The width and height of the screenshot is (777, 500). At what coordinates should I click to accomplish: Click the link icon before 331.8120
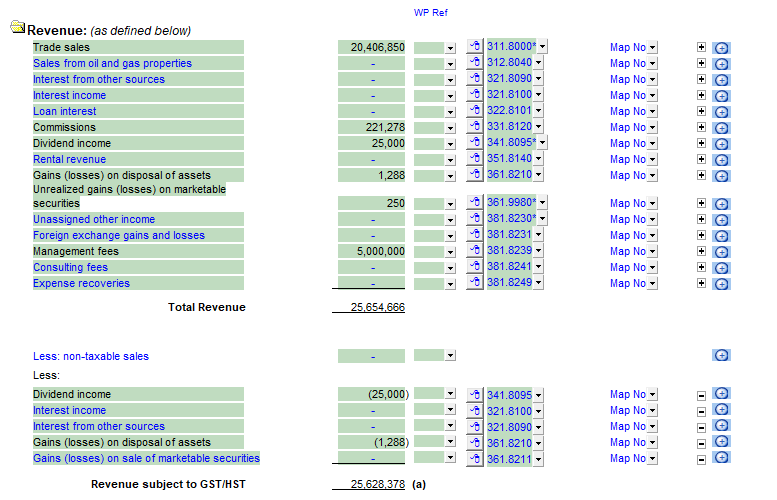click(x=475, y=126)
